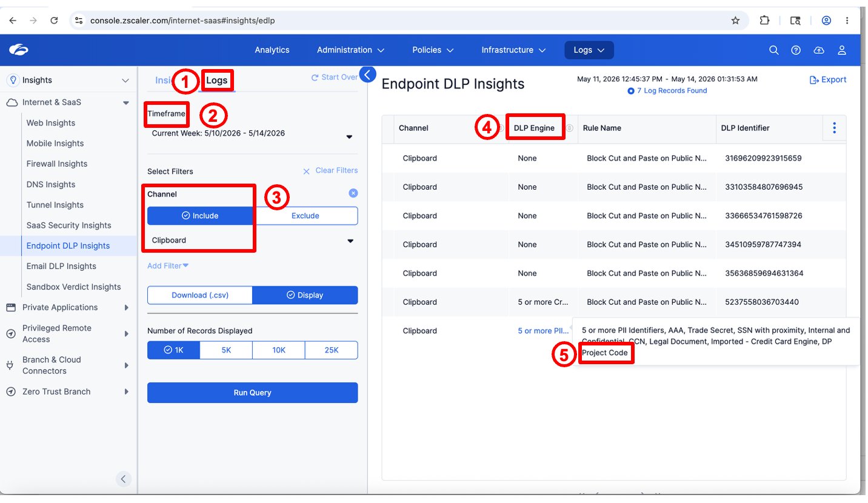
Task: Set records displayed to 5K
Action: [x=226, y=350]
